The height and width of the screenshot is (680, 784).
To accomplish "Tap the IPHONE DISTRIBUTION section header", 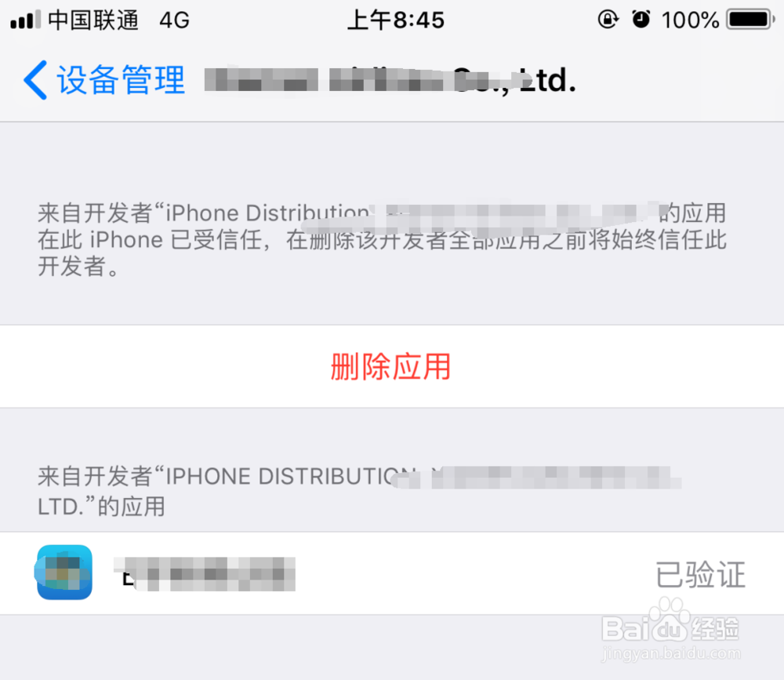I will click(x=360, y=491).
